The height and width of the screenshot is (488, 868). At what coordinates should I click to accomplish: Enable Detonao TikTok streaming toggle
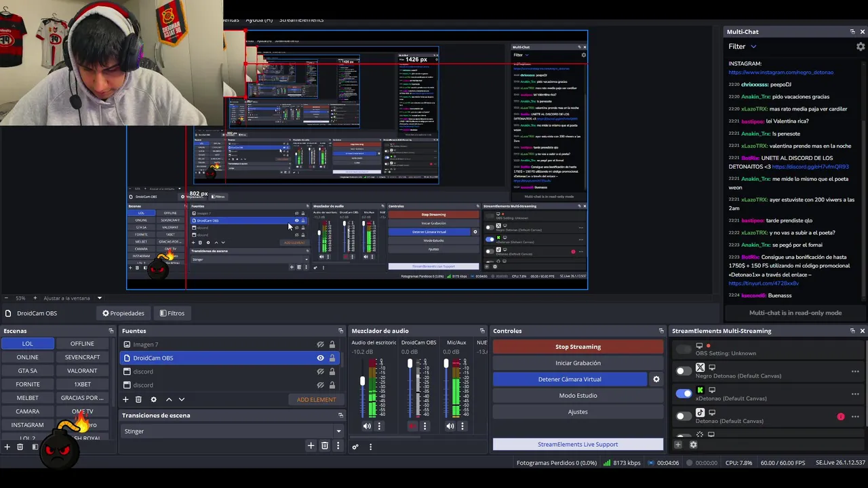pos(684,415)
